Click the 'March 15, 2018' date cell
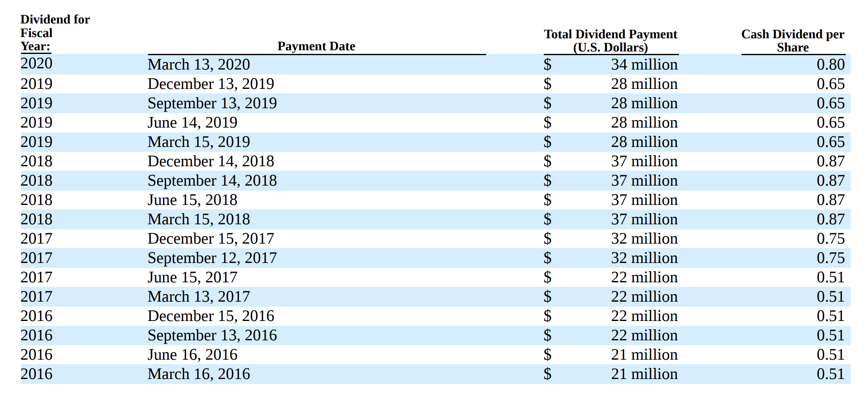Viewport: 868px width, 400px height. (199, 219)
